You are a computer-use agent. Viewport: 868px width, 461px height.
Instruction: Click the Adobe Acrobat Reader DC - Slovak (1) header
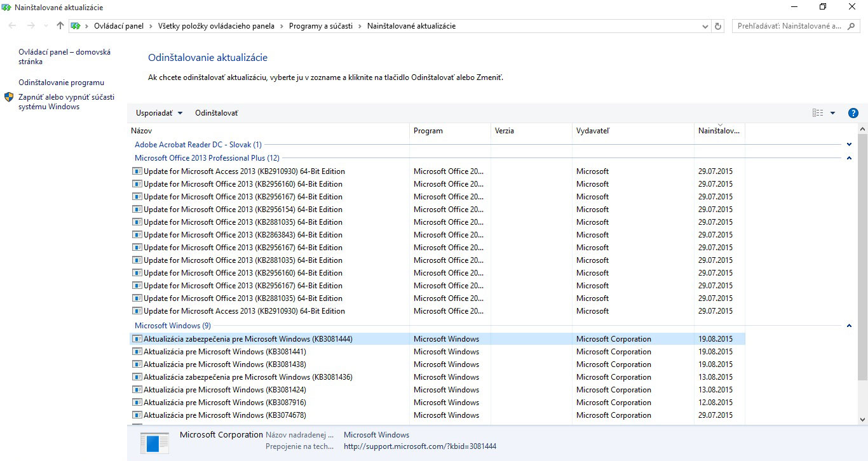point(198,145)
